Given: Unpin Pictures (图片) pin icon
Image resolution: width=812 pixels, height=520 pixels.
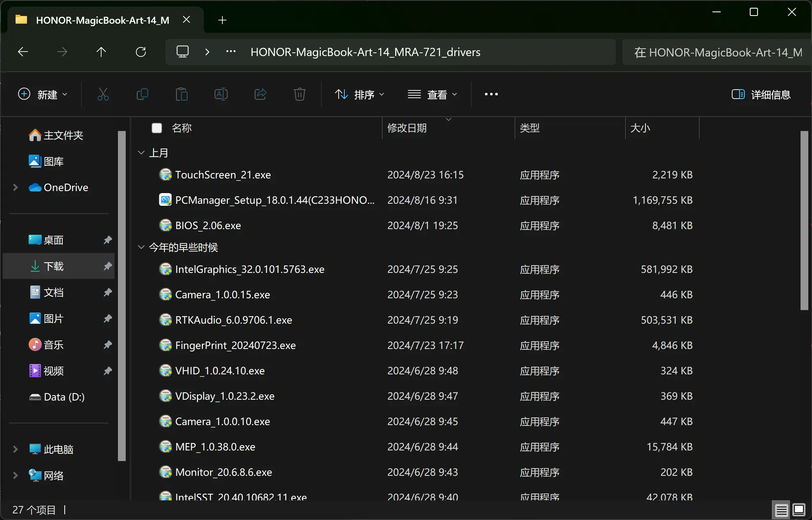Looking at the screenshot, I should coord(108,319).
